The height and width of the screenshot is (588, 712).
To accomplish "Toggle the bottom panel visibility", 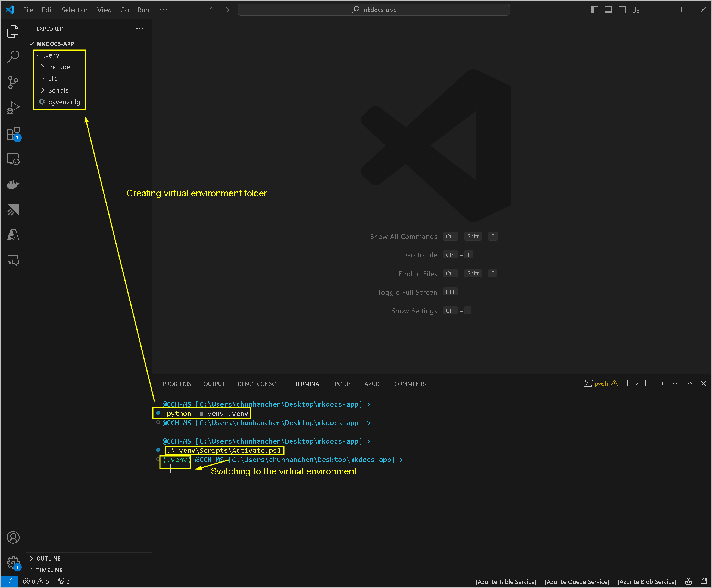I will pyautogui.click(x=608, y=10).
